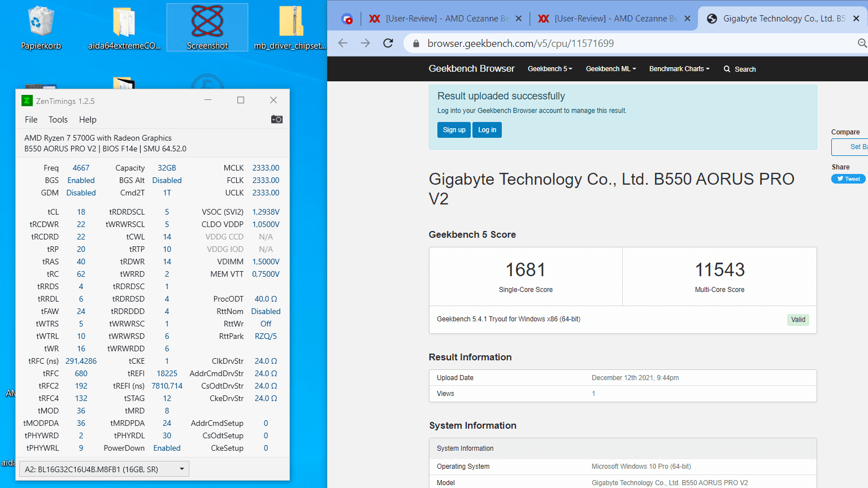Close the Gigabyte Technology browser tab
868x488 pixels.
coord(856,19)
